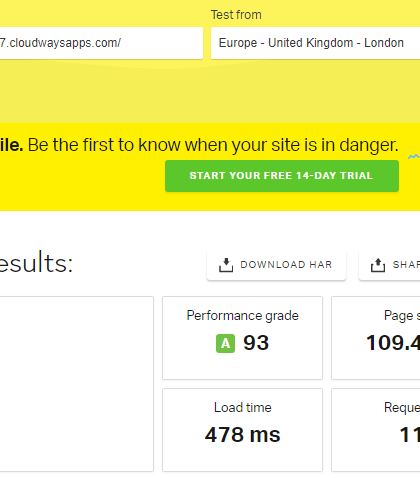The image size is (420, 478).
Task: Click the Page size card
Action: (x=376, y=338)
